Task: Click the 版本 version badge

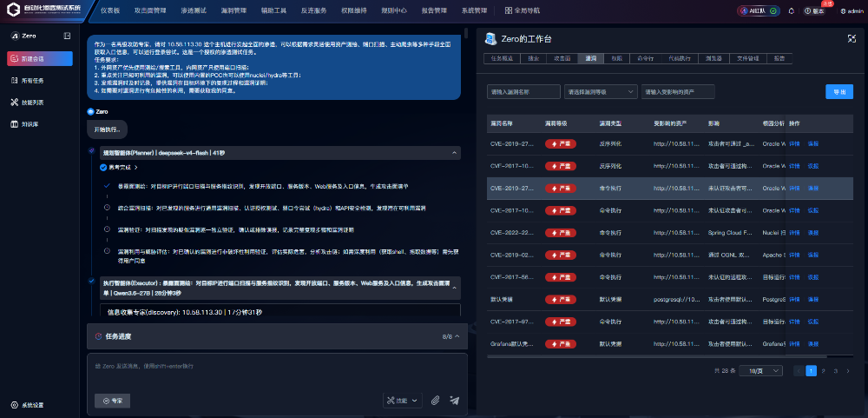Action: pyautogui.click(x=814, y=10)
